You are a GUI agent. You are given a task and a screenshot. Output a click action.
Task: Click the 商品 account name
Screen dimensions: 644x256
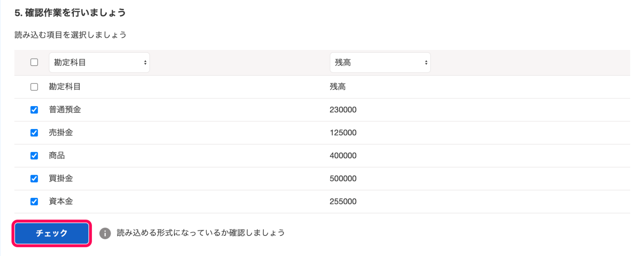tap(57, 156)
